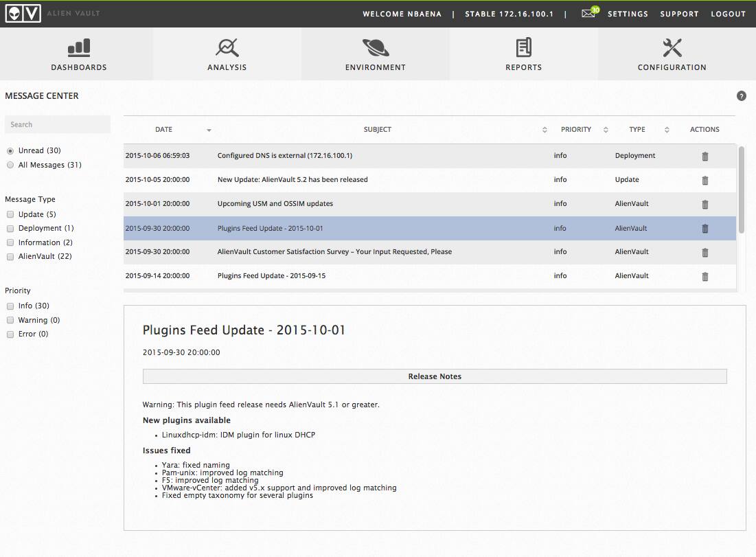Image resolution: width=756 pixels, height=557 pixels.
Task: Open the Customer Satisfaction Survey message
Action: point(334,252)
